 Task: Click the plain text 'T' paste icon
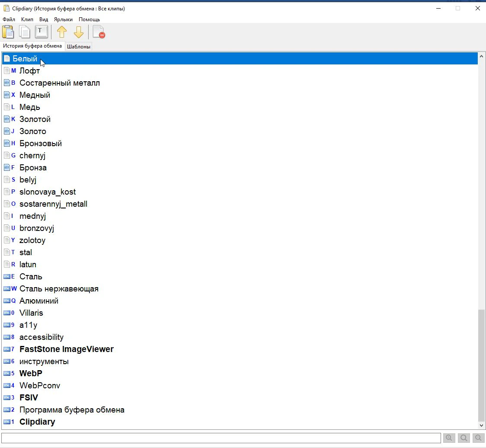tap(41, 32)
